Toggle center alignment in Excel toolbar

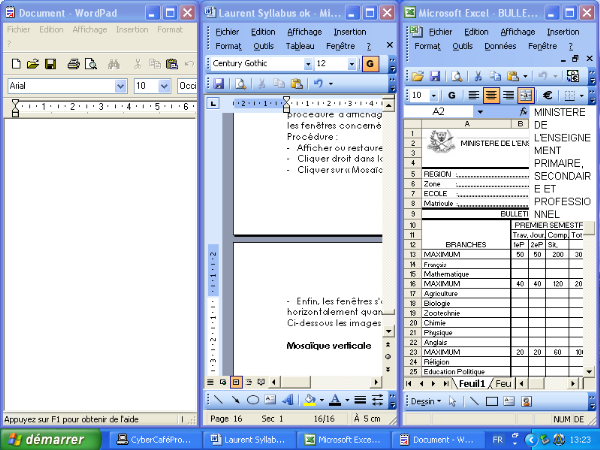coord(490,95)
